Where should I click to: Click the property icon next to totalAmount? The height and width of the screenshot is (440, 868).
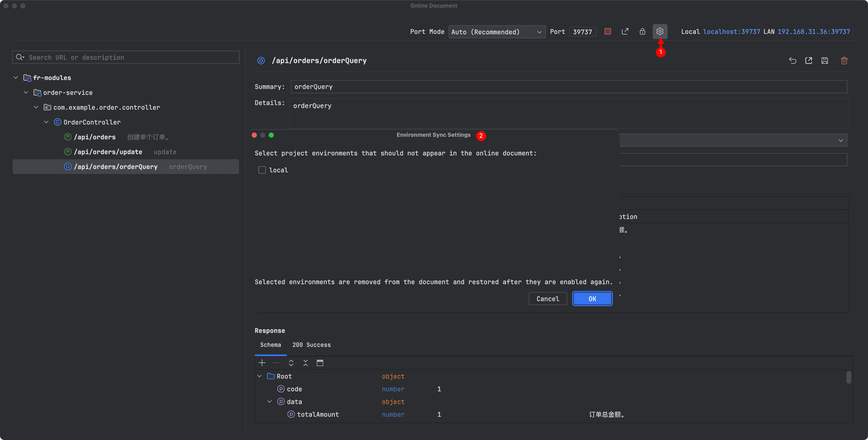[x=291, y=414]
